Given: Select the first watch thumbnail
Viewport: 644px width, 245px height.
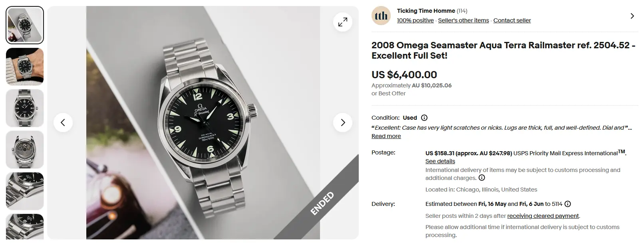Looking at the screenshot, I should click(25, 25).
